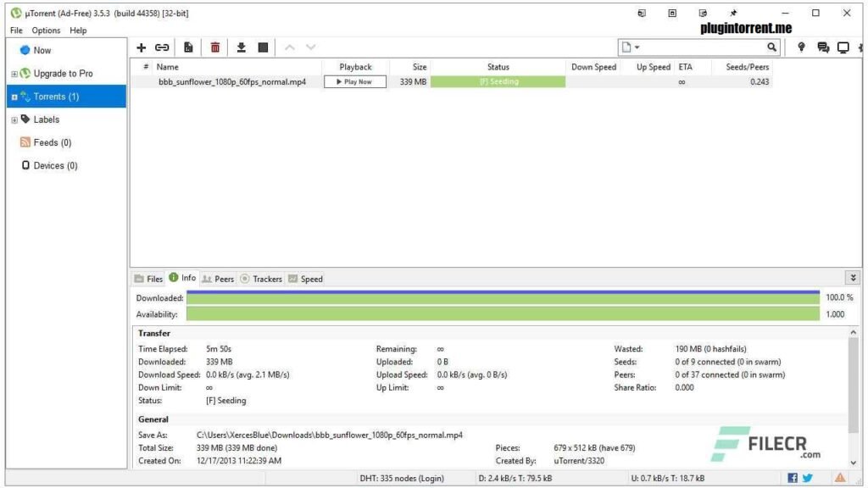Sort by Up Speed column header

[x=648, y=67]
